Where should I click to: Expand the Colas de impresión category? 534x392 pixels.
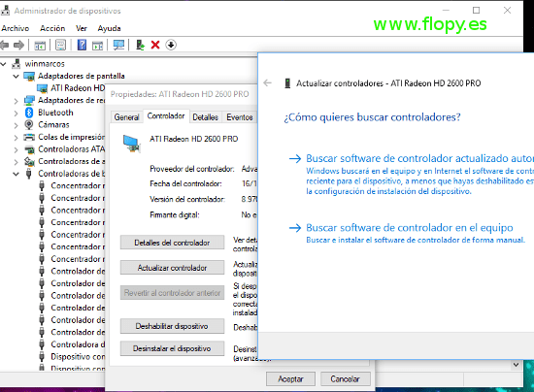16,138
